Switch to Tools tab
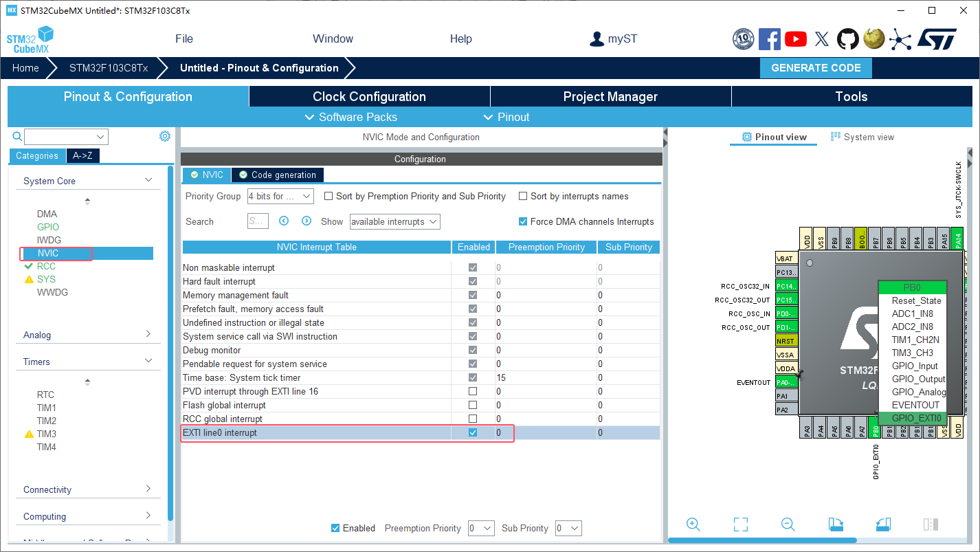 (x=851, y=96)
